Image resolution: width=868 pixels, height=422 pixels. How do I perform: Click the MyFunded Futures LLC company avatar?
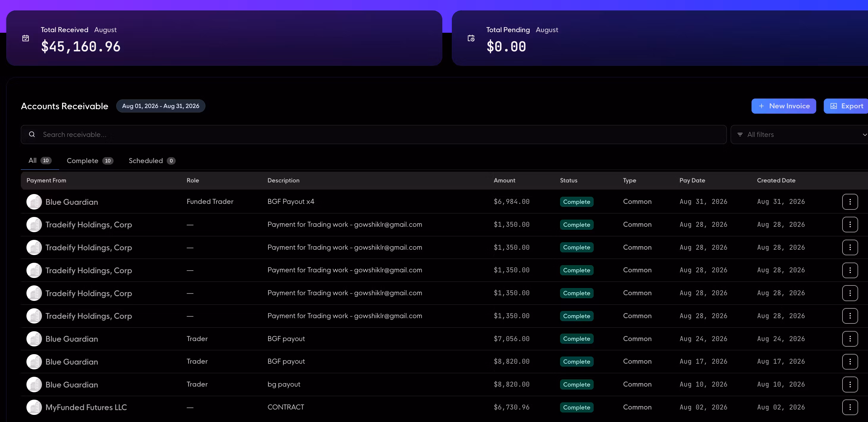tap(34, 407)
